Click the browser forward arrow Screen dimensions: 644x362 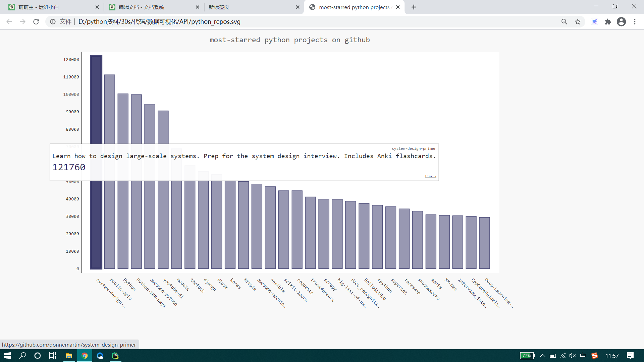(x=22, y=22)
